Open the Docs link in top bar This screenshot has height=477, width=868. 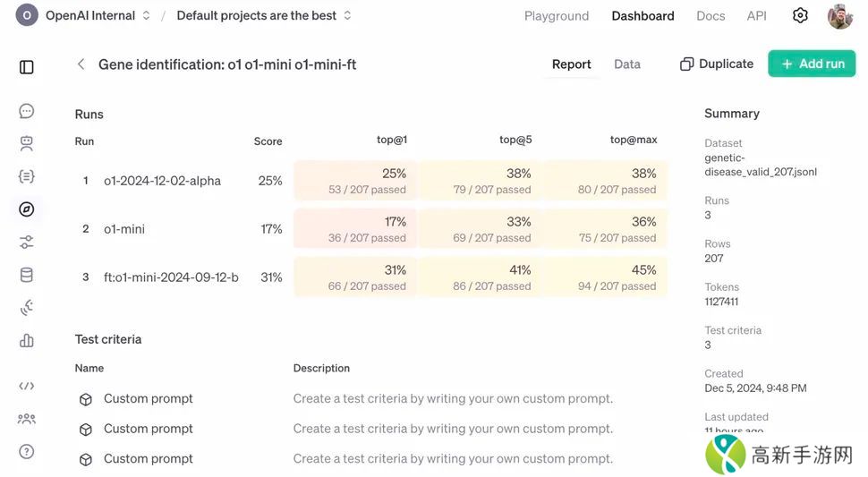pyautogui.click(x=711, y=16)
